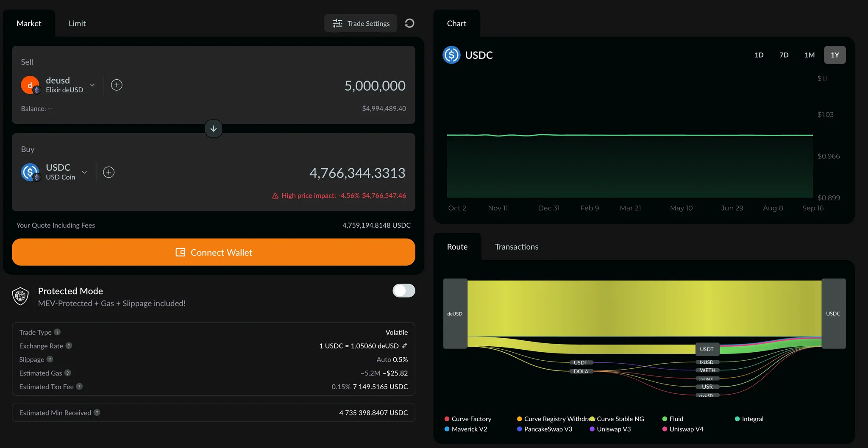Click the refresh quote icon
Image resolution: width=868 pixels, height=448 pixels.
[409, 23]
